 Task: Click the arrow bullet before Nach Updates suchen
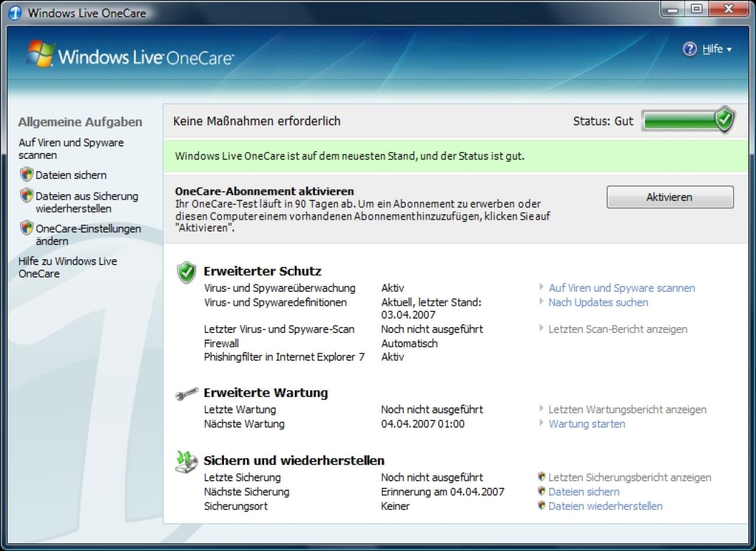(541, 302)
